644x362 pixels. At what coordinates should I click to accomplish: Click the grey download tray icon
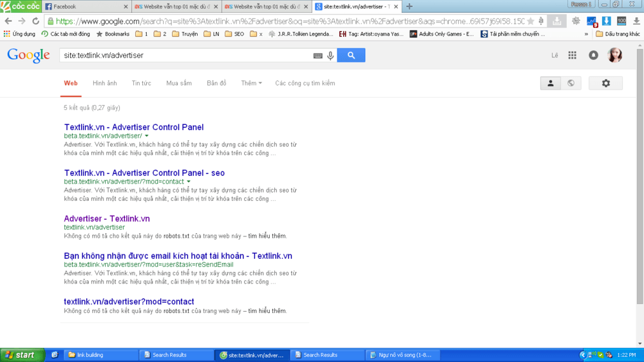(556, 21)
